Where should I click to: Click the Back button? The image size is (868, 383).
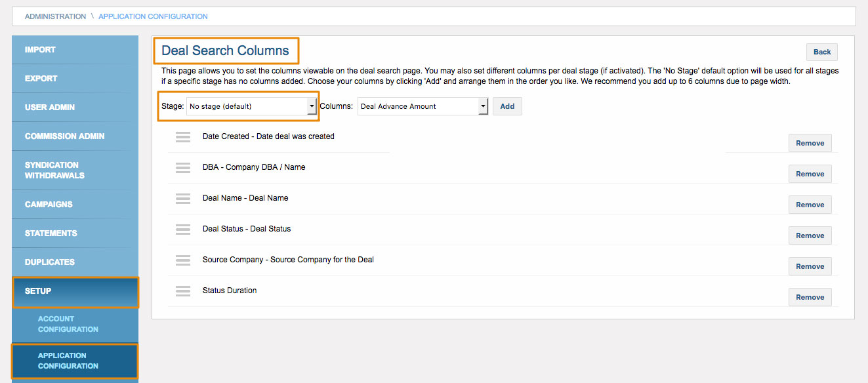click(x=822, y=52)
